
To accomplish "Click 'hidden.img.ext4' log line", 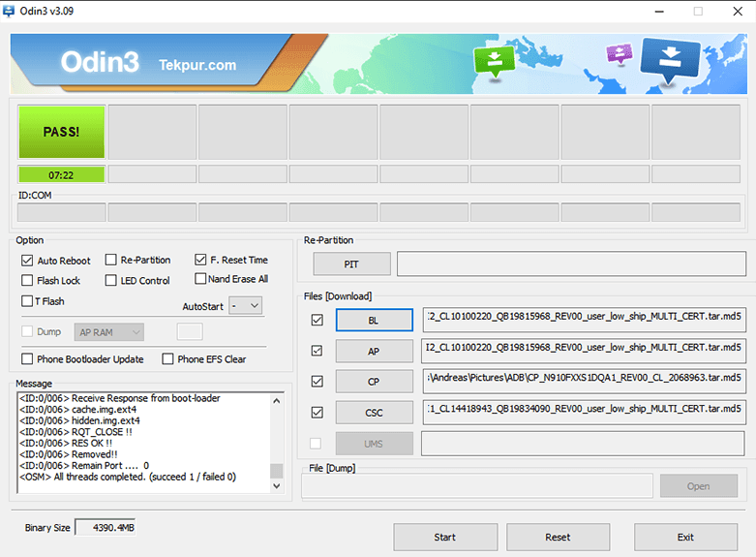I will point(79,420).
